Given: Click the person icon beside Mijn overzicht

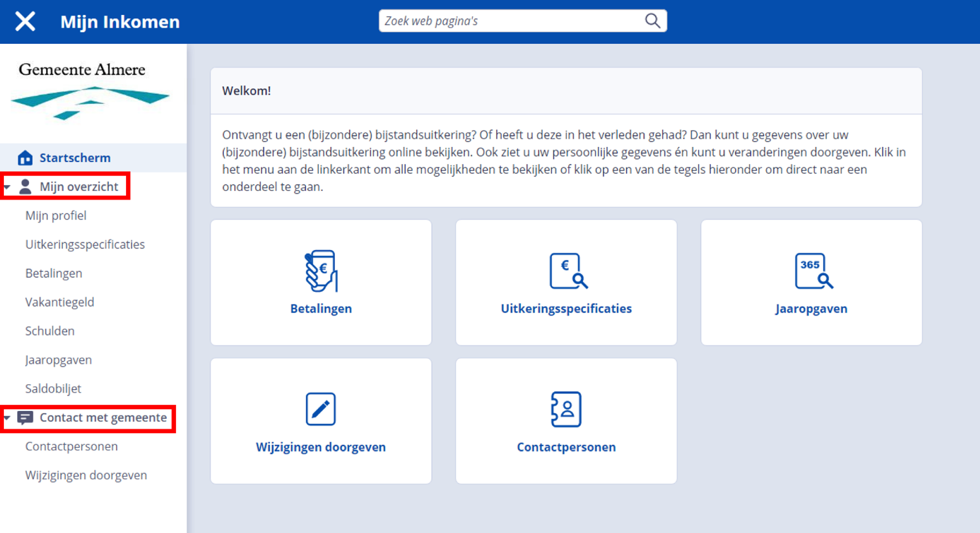Looking at the screenshot, I should tap(25, 187).
